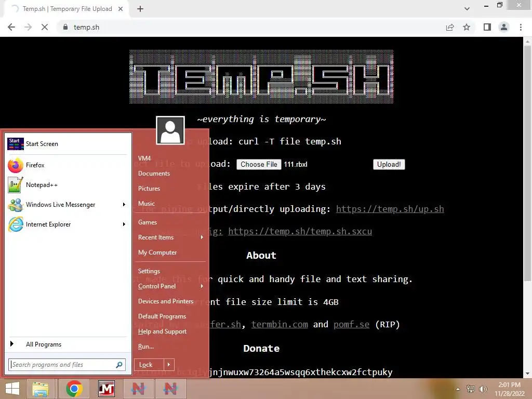Stop the page from loading
The width and height of the screenshot is (532, 399).
coord(45,27)
